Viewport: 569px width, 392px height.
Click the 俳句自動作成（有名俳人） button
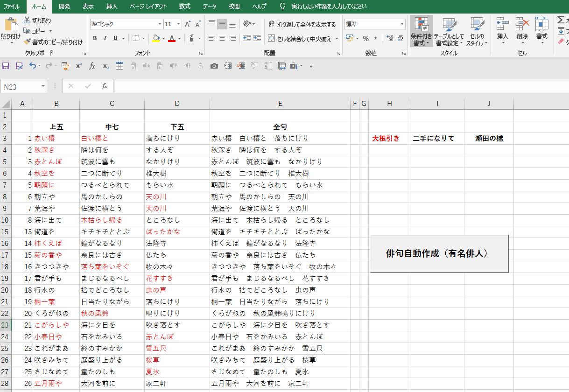pyautogui.click(x=439, y=253)
